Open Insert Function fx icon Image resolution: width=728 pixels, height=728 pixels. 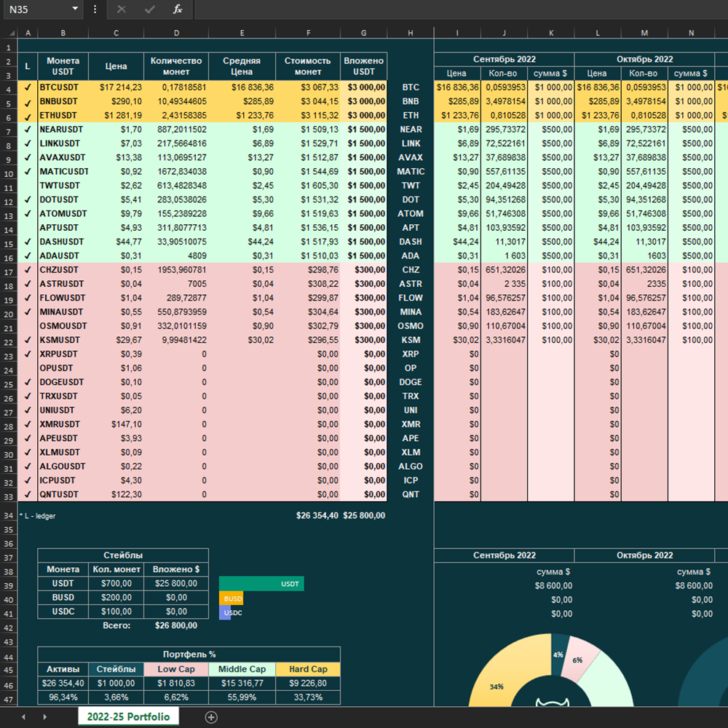click(x=178, y=9)
